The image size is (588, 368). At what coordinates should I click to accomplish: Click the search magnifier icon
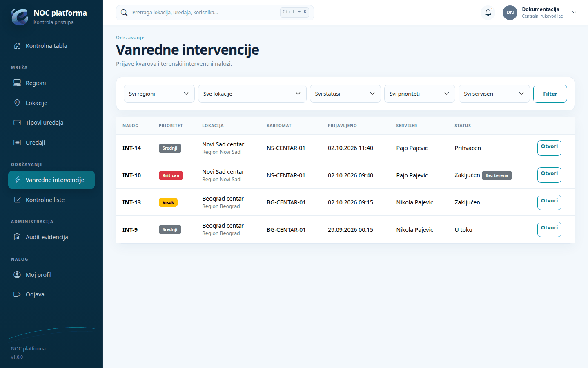point(124,13)
